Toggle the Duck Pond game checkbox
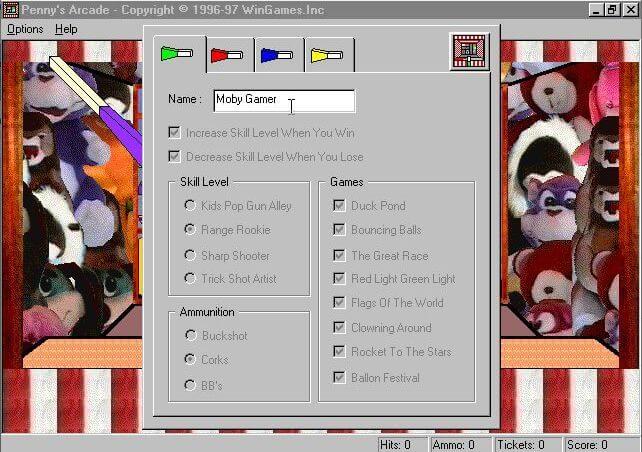Screen dimensions: 642x452 tap(339, 206)
